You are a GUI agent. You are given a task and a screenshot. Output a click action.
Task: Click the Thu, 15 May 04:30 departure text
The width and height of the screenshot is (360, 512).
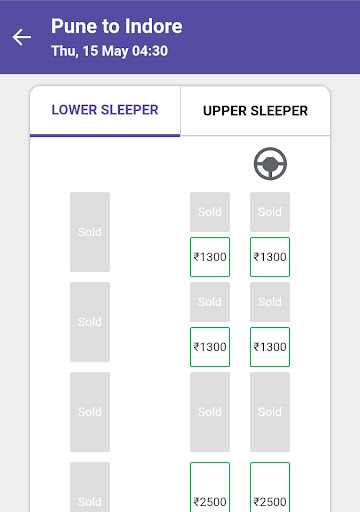click(110, 51)
